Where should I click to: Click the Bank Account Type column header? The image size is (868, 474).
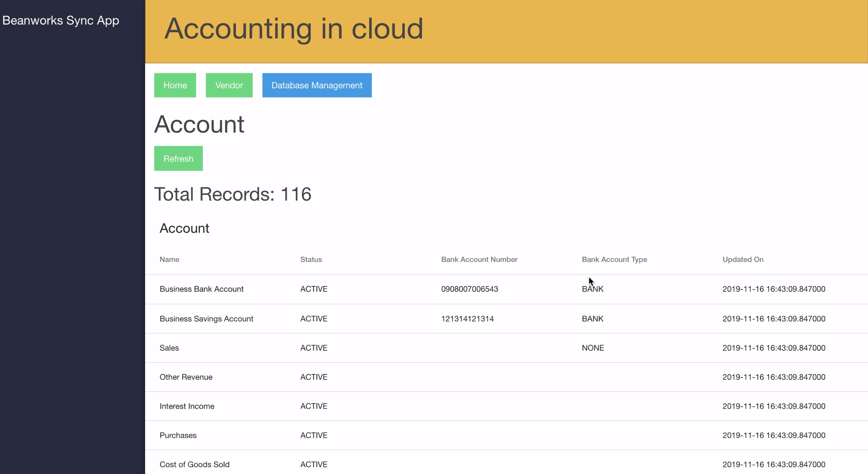click(x=614, y=260)
